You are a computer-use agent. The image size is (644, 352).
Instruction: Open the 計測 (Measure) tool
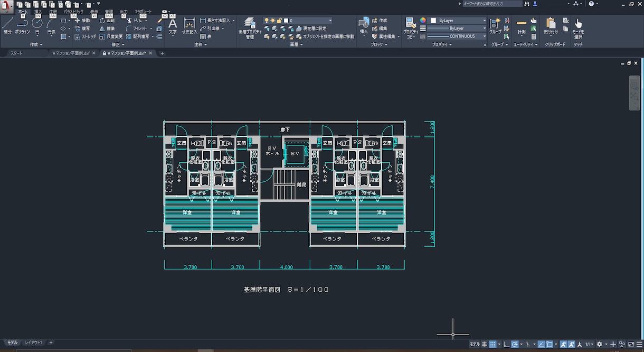[x=522, y=26]
